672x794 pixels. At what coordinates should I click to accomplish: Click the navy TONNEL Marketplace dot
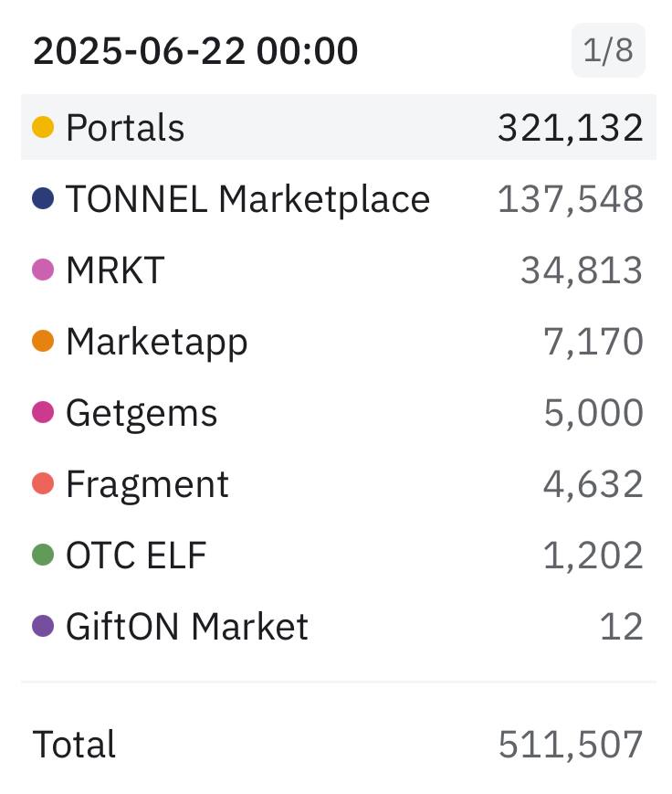click(x=43, y=198)
